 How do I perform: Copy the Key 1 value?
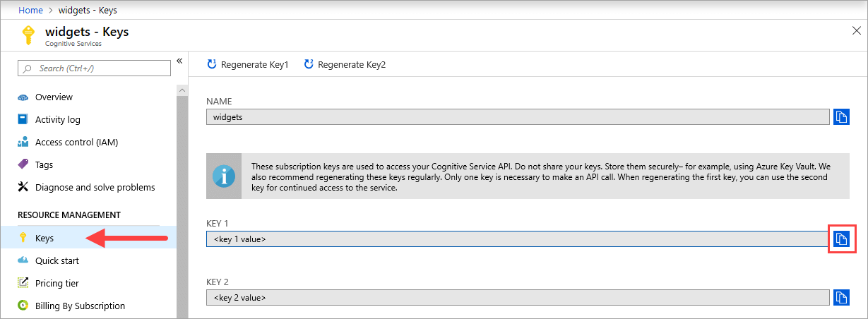pos(840,239)
